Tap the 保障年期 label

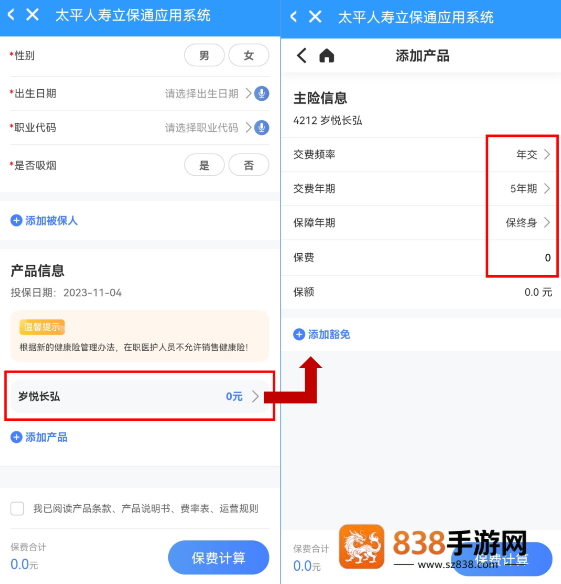314,223
